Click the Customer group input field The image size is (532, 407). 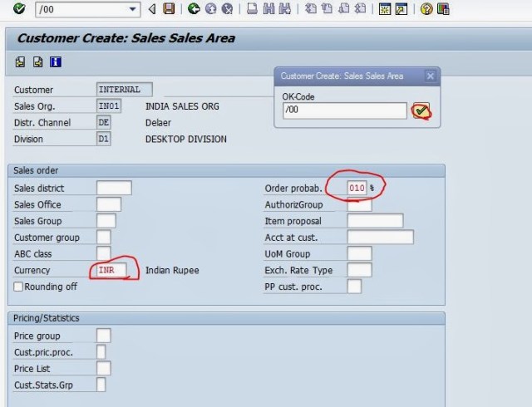pyautogui.click(x=104, y=238)
